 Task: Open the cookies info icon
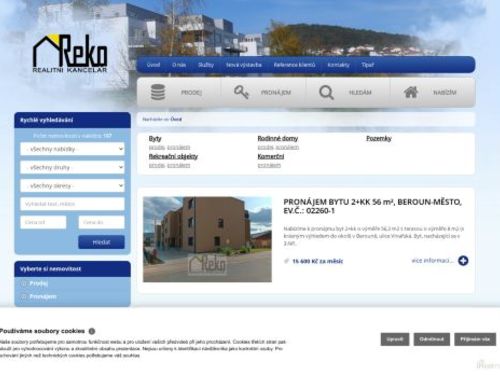92,331
